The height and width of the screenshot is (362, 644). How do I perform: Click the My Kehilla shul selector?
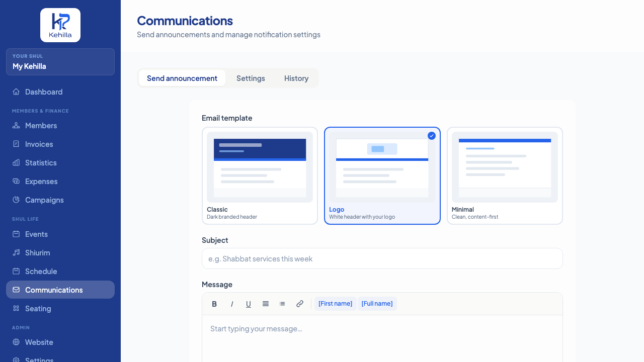pos(60,62)
